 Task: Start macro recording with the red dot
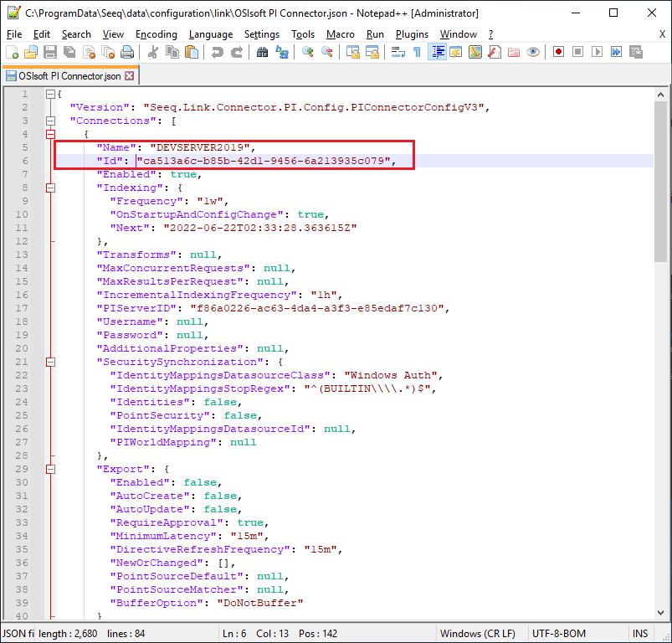(x=558, y=52)
